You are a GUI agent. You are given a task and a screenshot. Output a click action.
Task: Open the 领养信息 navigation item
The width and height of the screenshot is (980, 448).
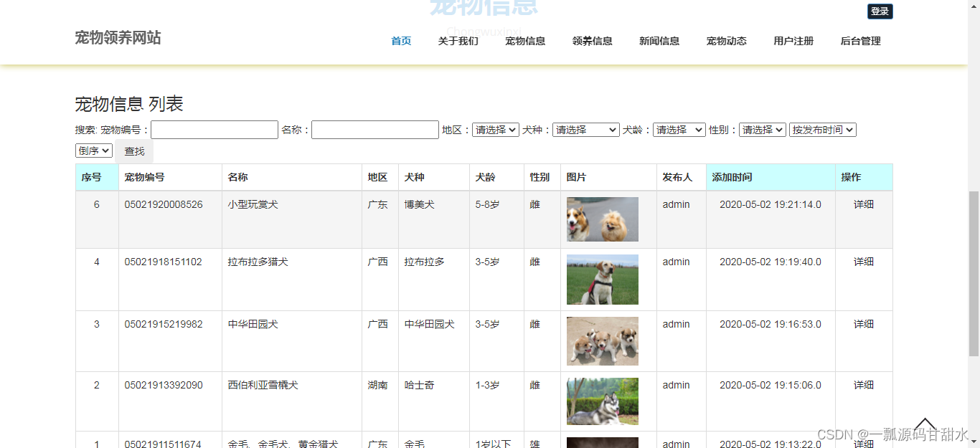(593, 41)
